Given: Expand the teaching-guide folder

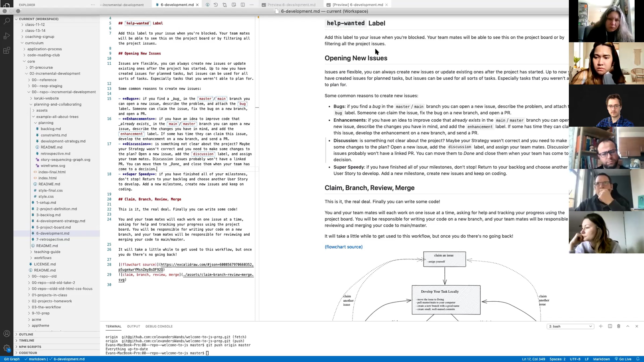Looking at the screenshot, I should point(47,252).
